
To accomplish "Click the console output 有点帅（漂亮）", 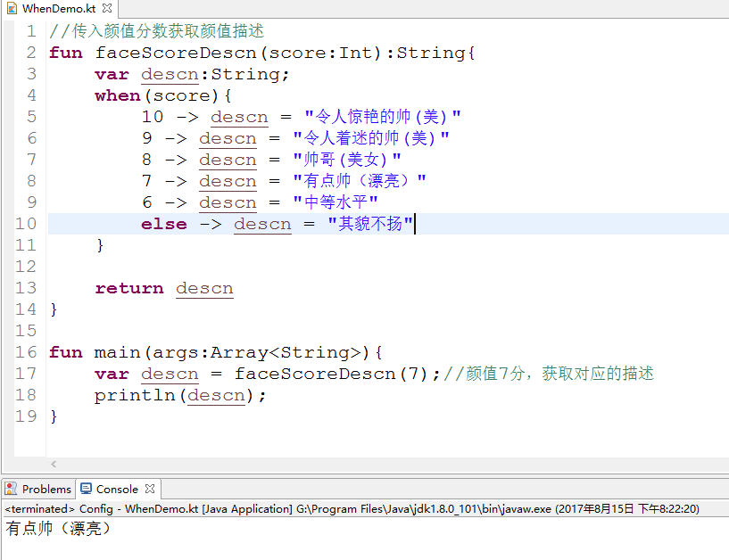I will [x=59, y=529].
